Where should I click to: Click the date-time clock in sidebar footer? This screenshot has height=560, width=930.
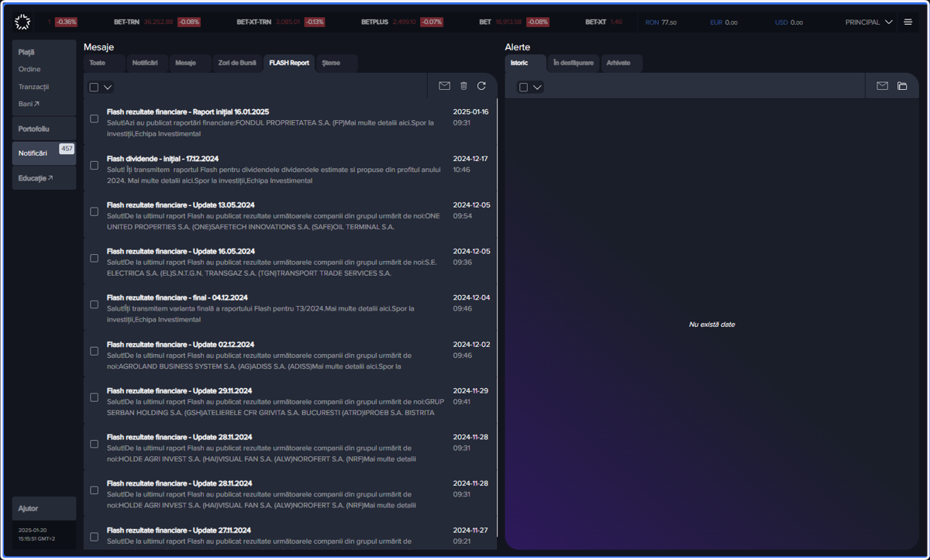tap(36, 534)
